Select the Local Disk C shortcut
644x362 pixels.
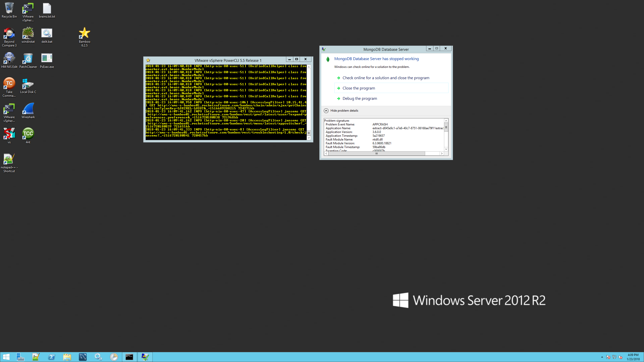point(28,86)
